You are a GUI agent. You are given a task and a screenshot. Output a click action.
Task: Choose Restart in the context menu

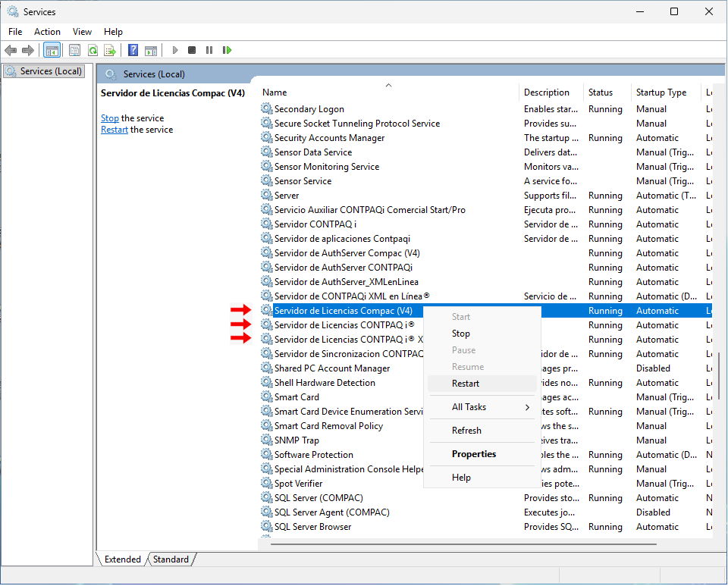pyautogui.click(x=466, y=384)
